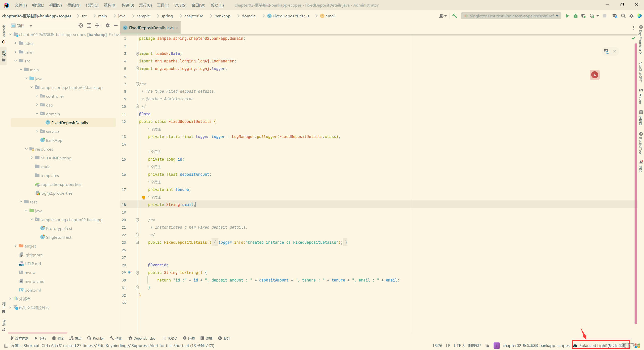
Task: Click the intention light bulb on line 18
Action: click(x=144, y=198)
